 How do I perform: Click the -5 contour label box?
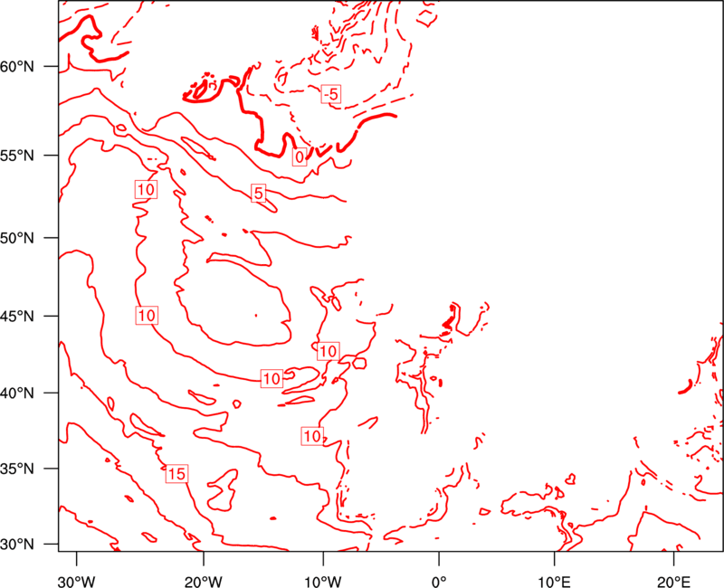point(331,94)
